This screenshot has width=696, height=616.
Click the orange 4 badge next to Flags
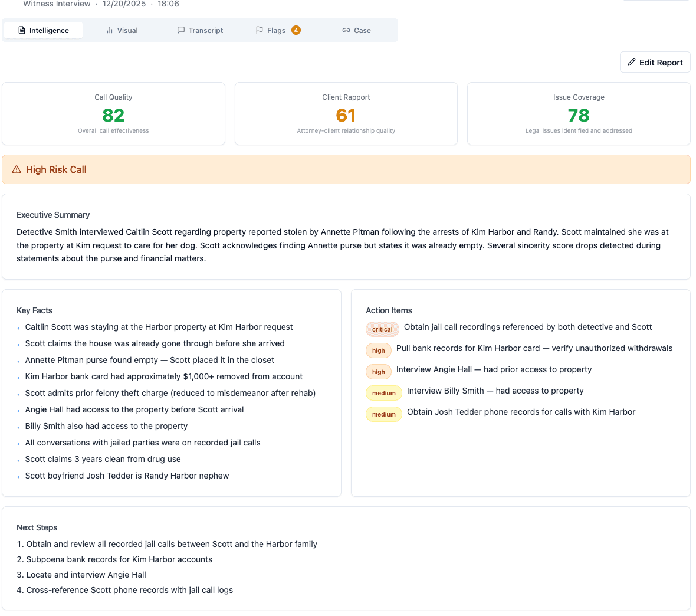click(x=296, y=30)
